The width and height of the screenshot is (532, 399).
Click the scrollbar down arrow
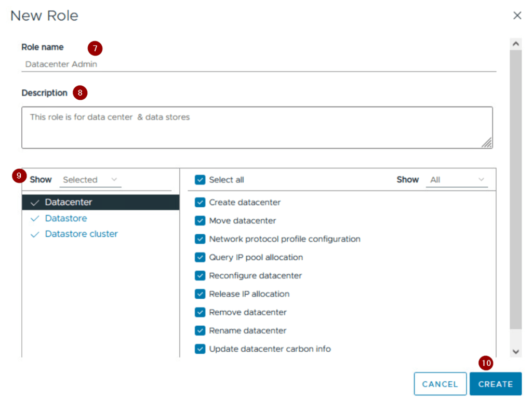coord(515,352)
